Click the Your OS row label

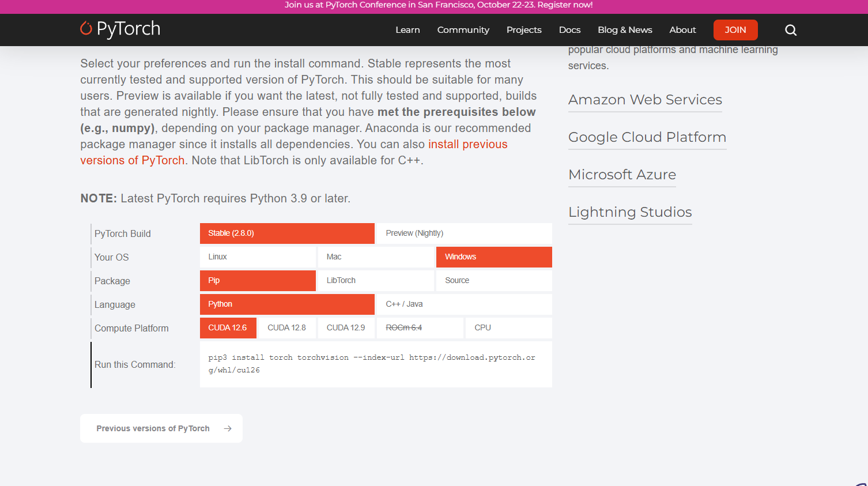pyautogui.click(x=112, y=258)
